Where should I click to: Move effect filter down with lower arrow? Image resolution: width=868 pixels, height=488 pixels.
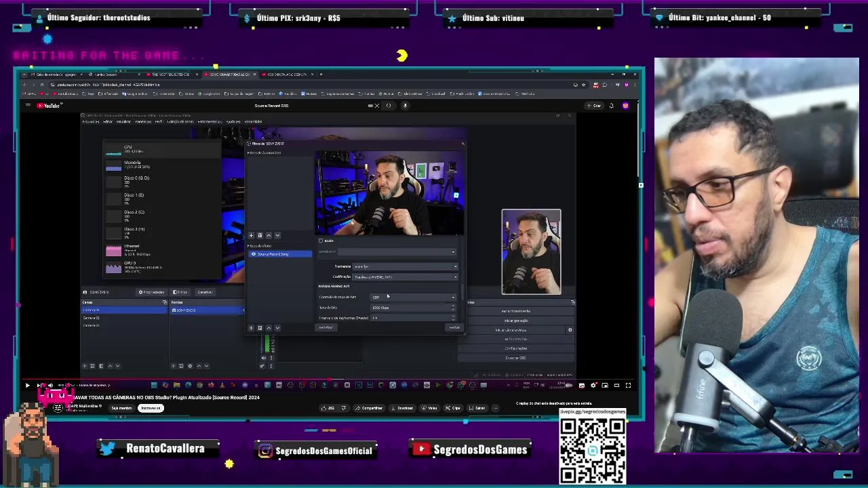point(277,328)
